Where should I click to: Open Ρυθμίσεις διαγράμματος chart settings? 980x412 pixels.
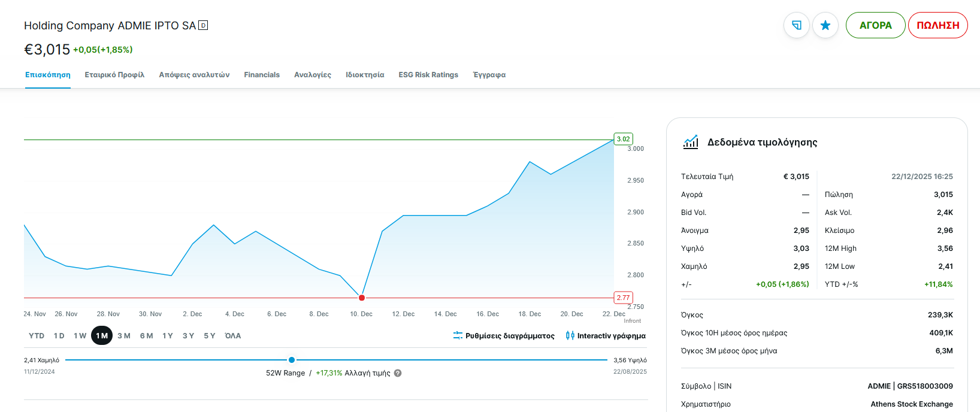510,336
